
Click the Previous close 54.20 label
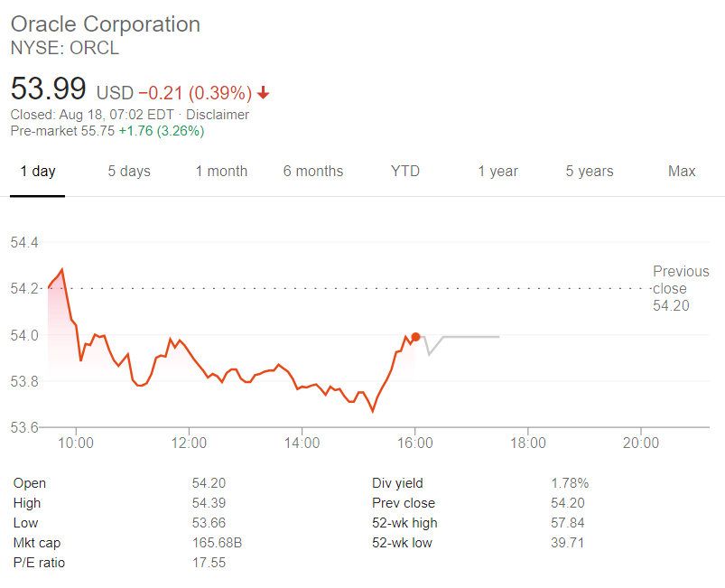[x=681, y=288]
